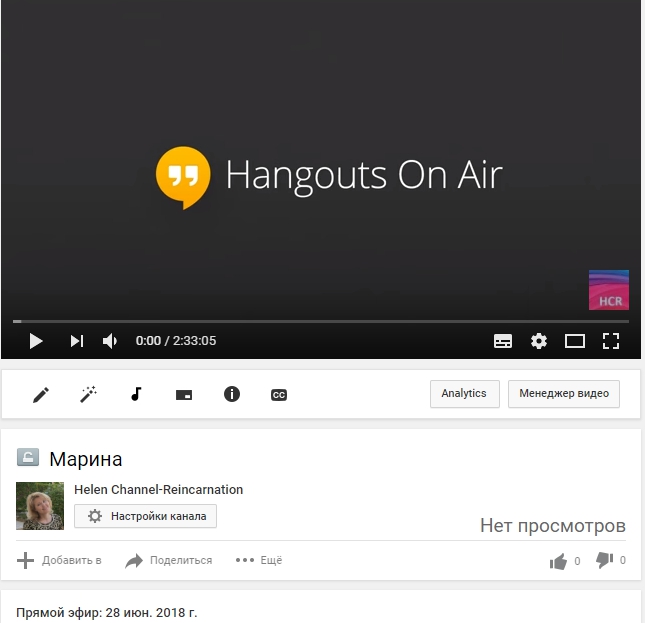Click the video progress bar
The height and width of the screenshot is (623, 645).
[x=320, y=321]
